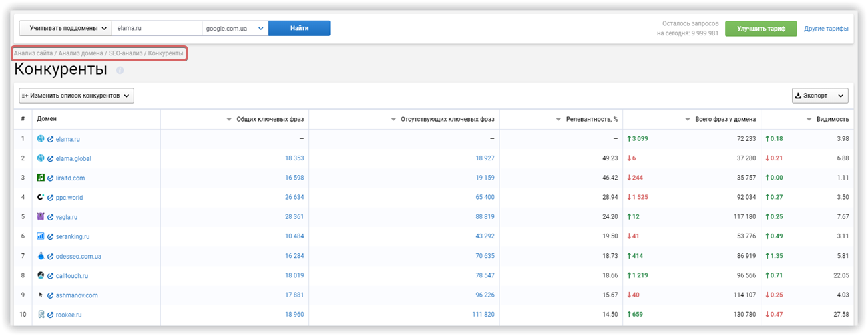Screen dimensions: 868x336
Task: Click the favicon of yagla.ru row
Action: 41,216
